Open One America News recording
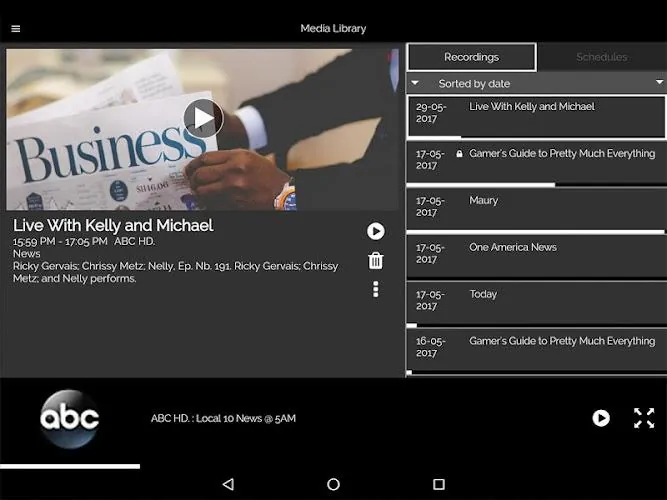667x500 pixels. pyautogui.click(x=537, y=255)
